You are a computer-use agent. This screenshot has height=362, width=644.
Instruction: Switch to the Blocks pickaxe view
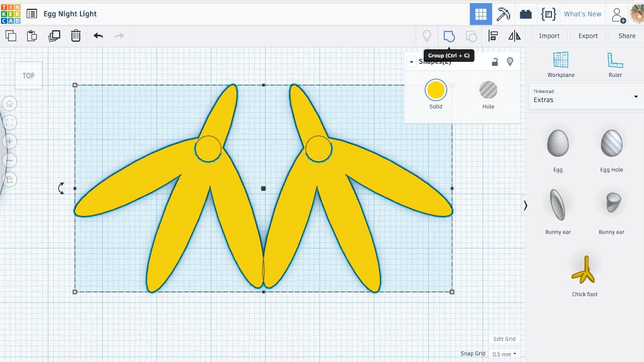[x=503, y=14]
